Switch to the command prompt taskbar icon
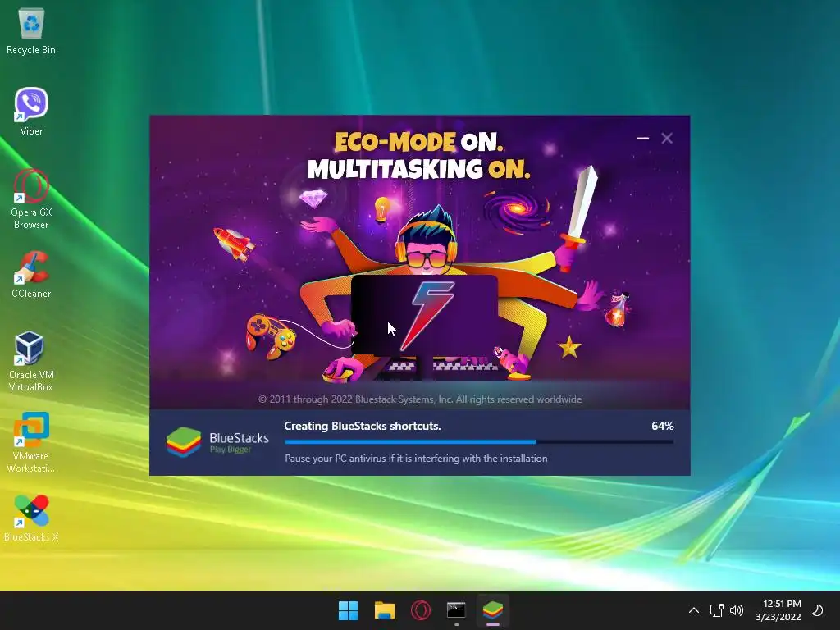The image size is (840, 630). click(456, 610)
